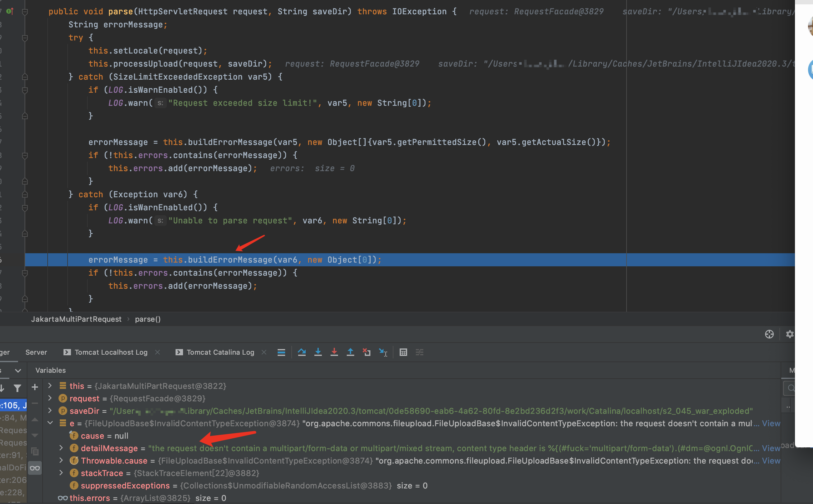Open the debug panel settings gear
813x504 pixels.
(789, 334)
